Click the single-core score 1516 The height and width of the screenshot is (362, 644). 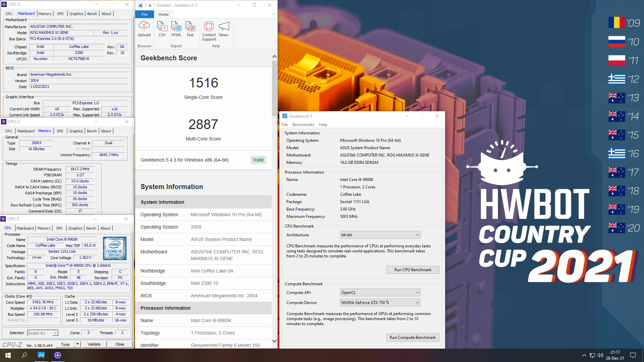(203, 83)
